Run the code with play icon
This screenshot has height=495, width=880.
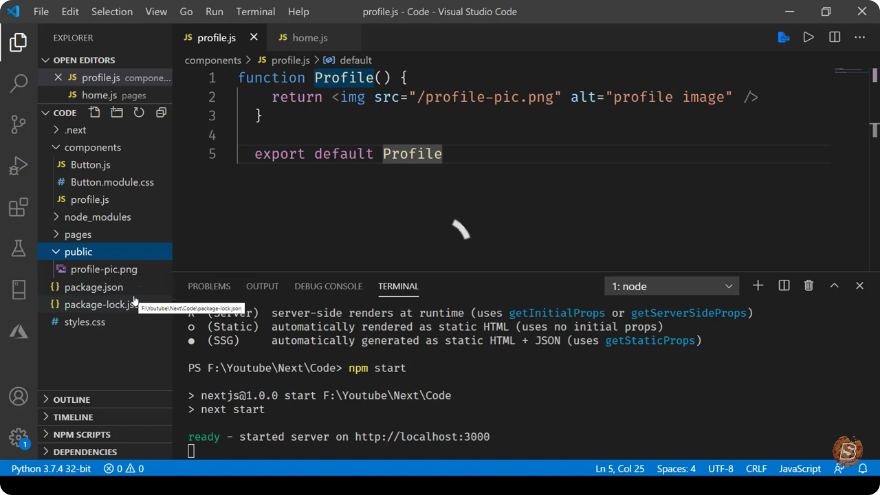pyautogui.click(x=808, y=38)
